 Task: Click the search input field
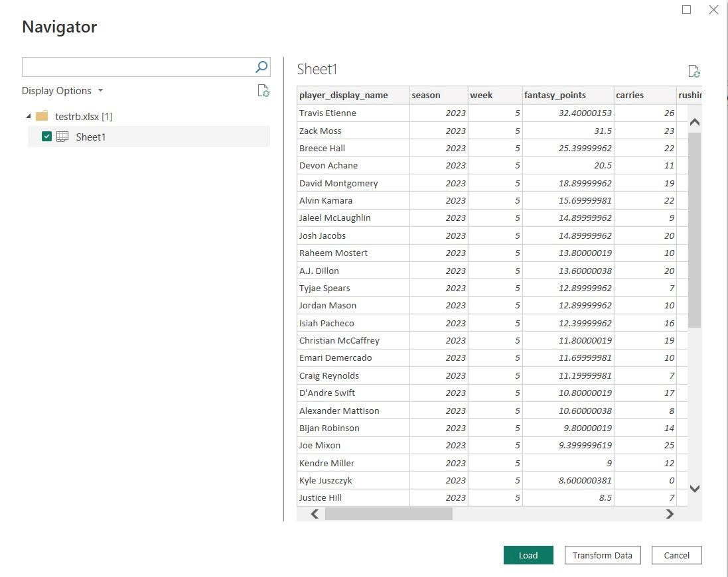pyautogui.click(x=133, y=66)
